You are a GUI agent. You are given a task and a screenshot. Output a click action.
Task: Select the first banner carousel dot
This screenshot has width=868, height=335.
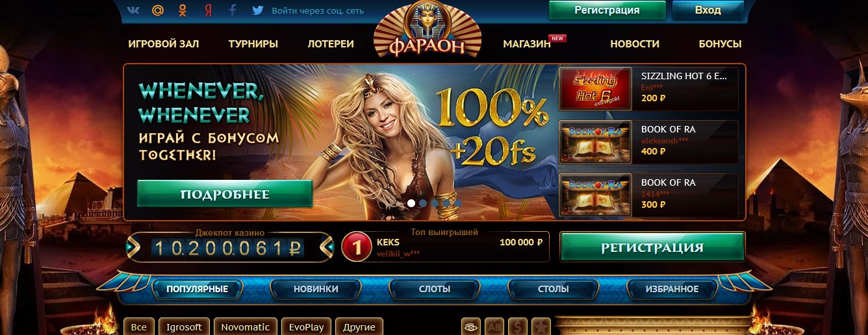click(x=411, y=203)
